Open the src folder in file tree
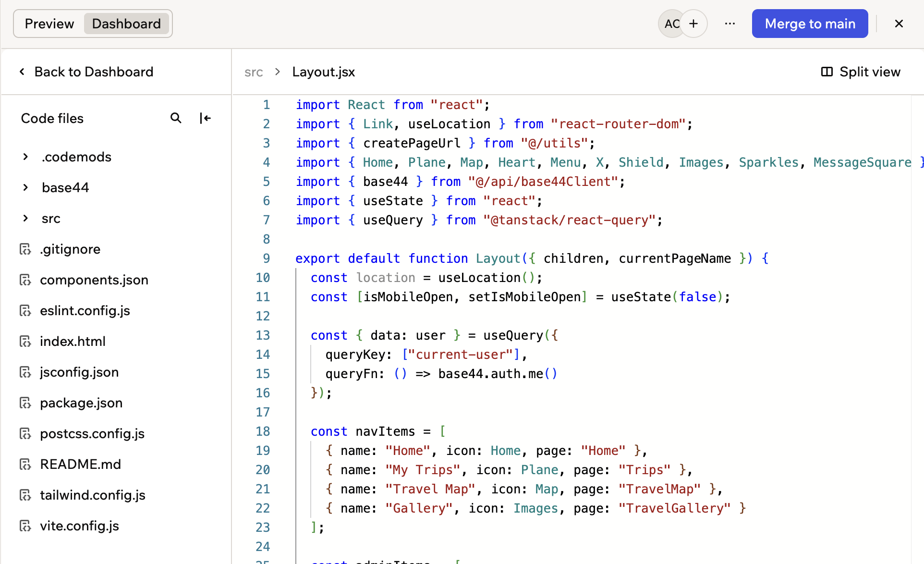 (x=51, y=219)
